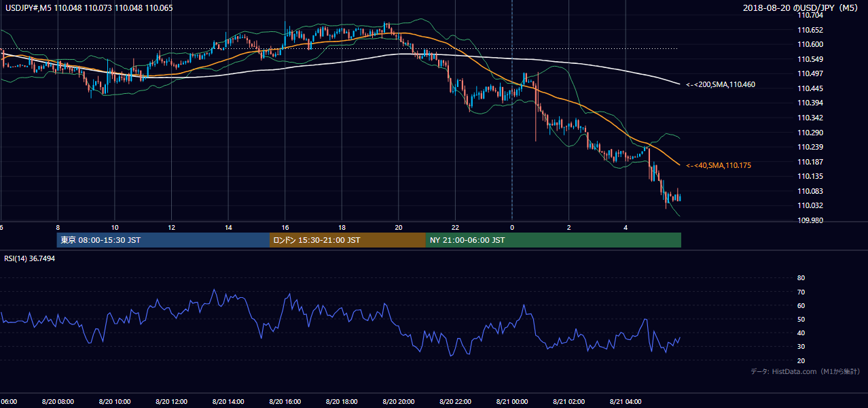
Task: Click price axis label 110.032
Action: (x=810, y=205)
